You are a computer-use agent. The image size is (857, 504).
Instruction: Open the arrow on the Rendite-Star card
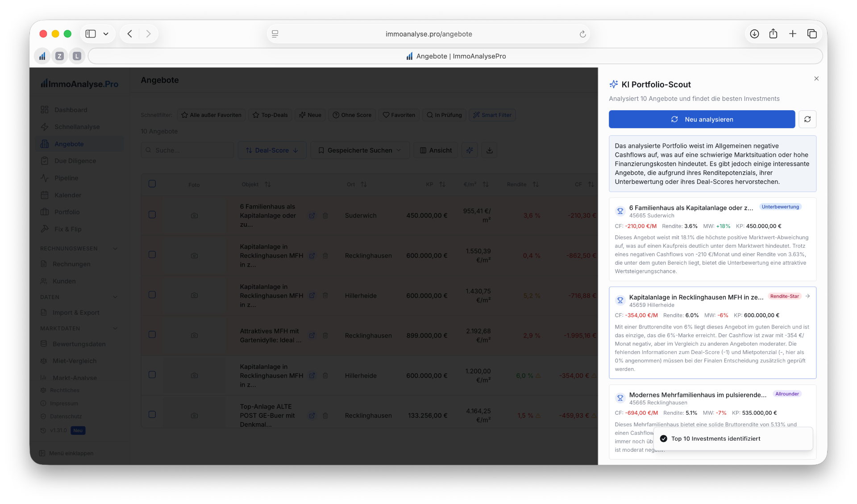click(x=807, y=296)
